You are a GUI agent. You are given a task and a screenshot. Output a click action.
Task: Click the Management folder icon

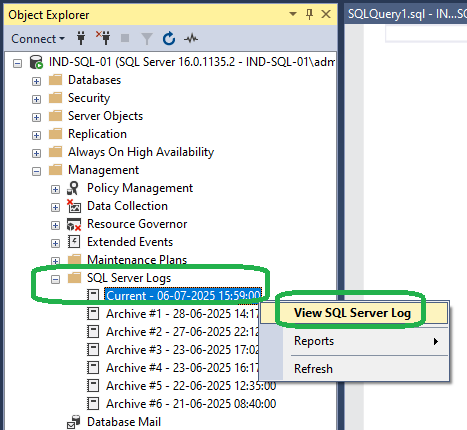(55, 170)
